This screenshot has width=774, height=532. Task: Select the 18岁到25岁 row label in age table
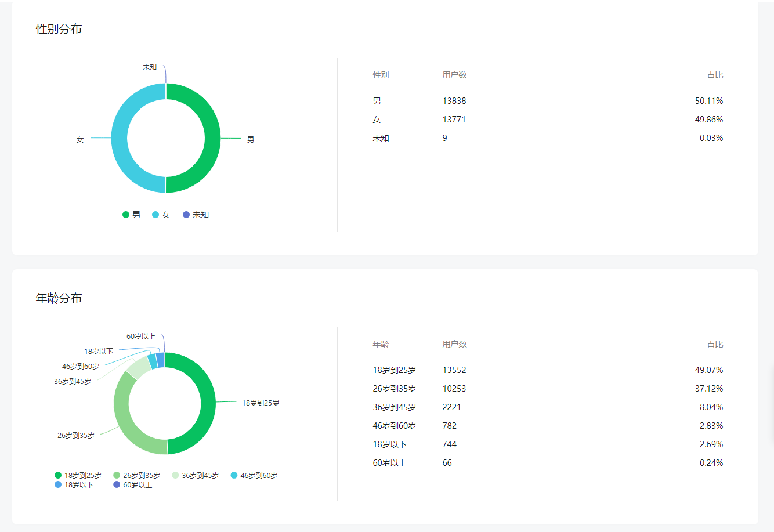pyautogui.click(x=394, y=370)
